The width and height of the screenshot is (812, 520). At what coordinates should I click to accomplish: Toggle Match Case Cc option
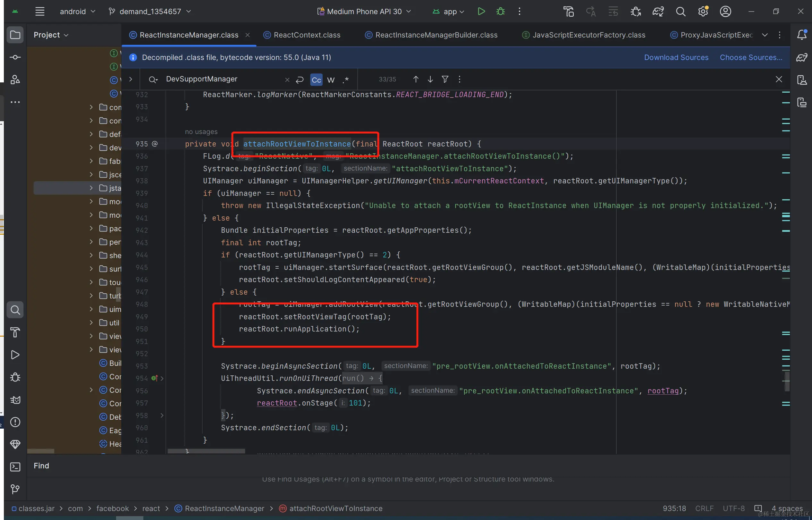pyautogui.click(x=316, y=80)
